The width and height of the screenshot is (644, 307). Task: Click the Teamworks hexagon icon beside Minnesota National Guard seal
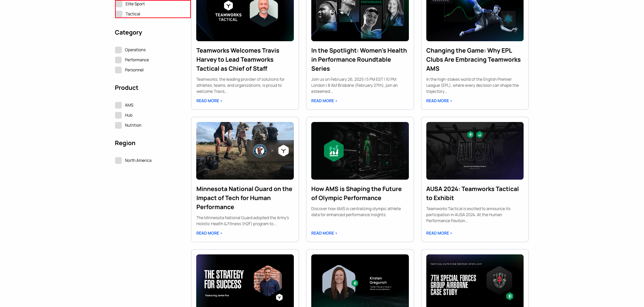pyautogui.click(x=283, y=150)
